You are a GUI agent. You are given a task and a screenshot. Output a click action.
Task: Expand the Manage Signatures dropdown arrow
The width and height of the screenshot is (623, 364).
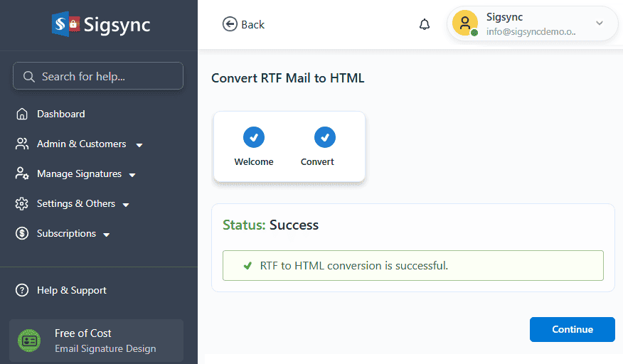(x=133, y=175)
